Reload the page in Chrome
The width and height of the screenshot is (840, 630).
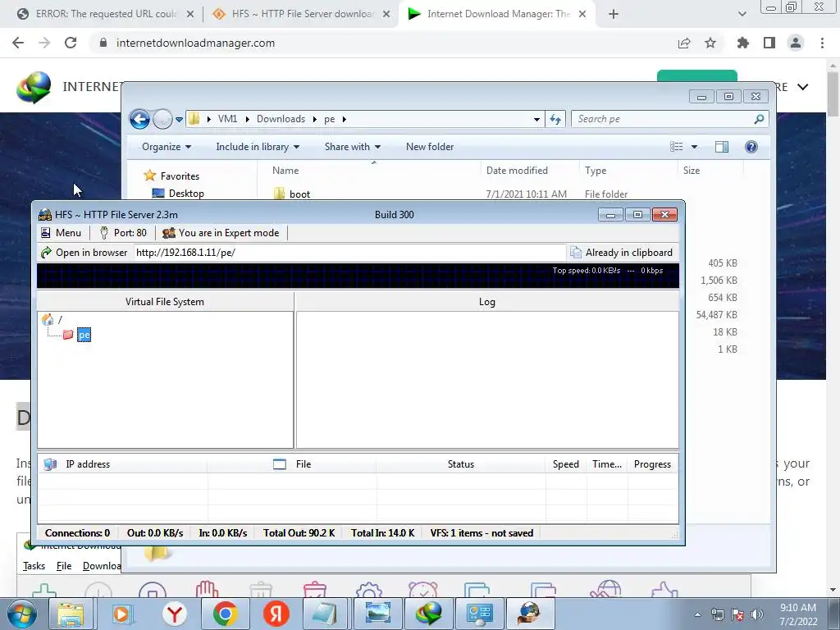[71, 43]
